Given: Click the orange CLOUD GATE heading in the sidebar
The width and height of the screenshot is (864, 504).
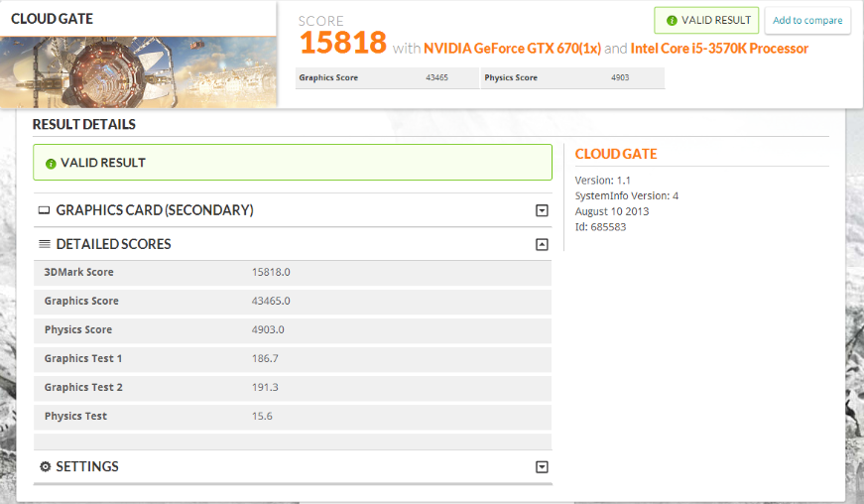Looking at the screenshot, I should click(616, 154).
